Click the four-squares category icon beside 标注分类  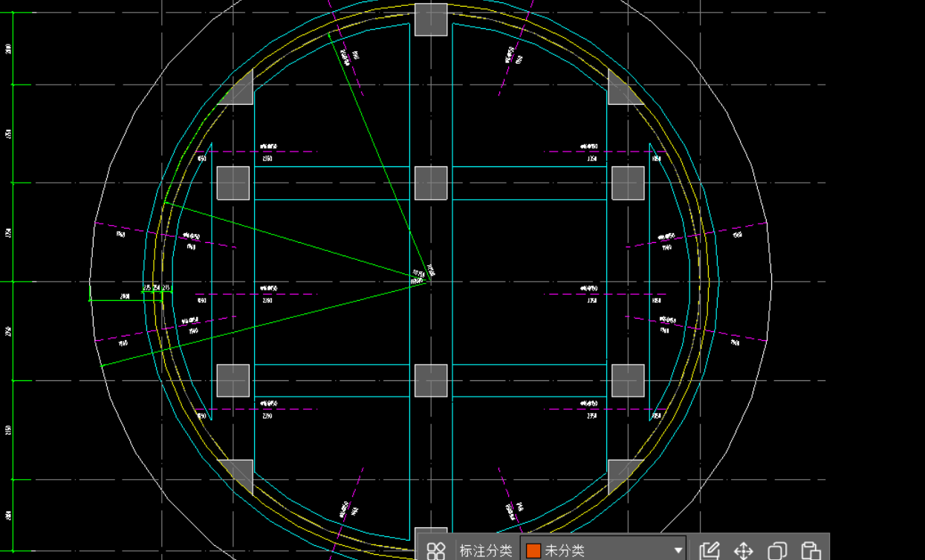(436, 550)
